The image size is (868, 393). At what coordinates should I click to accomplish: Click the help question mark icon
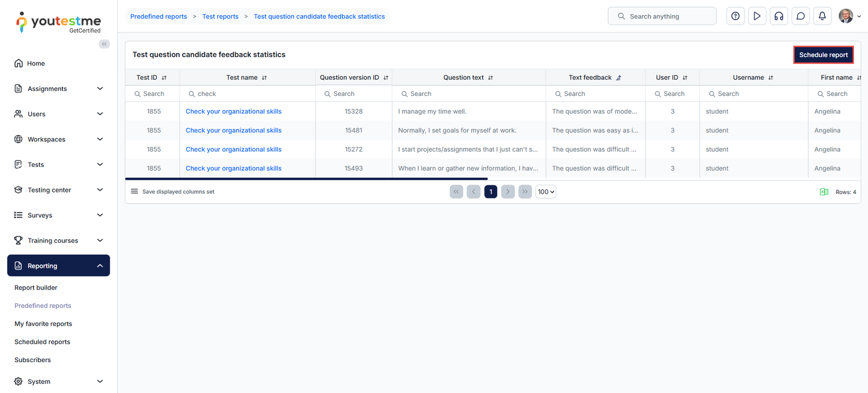click(735, 16)
